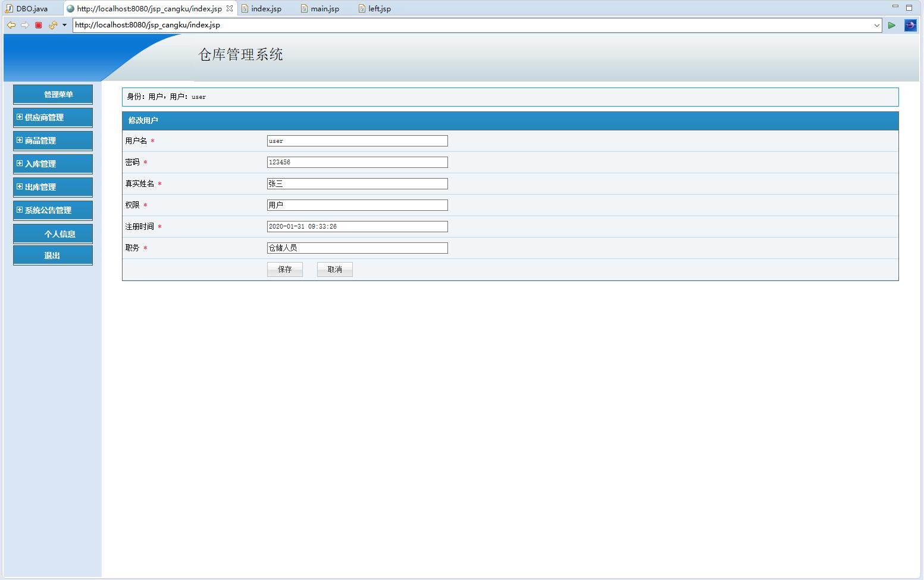This screenshot has height=580, width=924.
Task: Click the 注册时间 input field
Action: pos(358,227)
